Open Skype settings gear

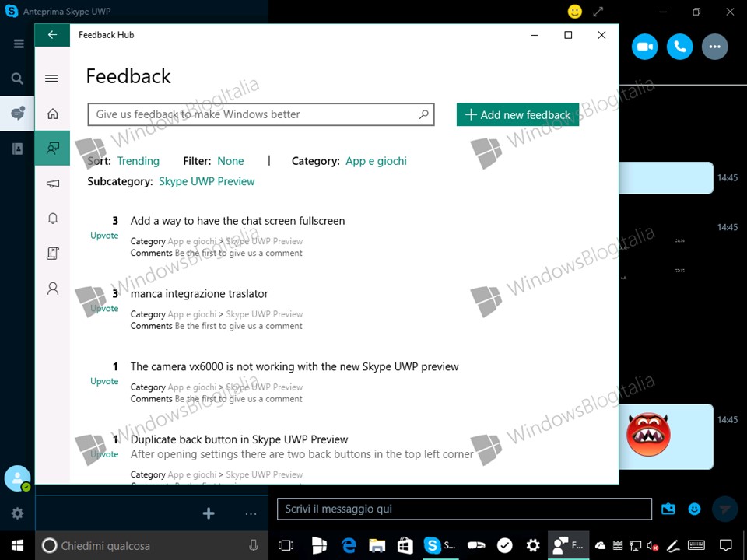click(x=18, y=513)
